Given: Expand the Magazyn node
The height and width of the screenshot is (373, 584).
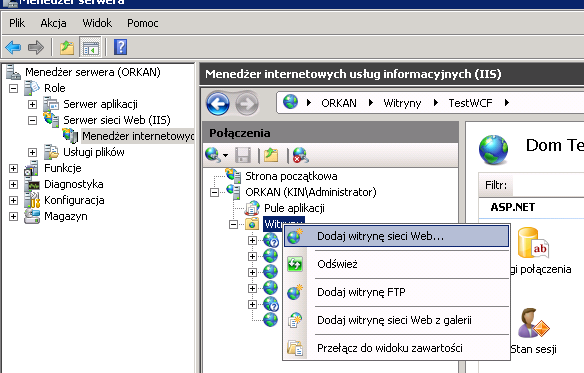Looking at the screenshot, I should click(x=13, y=216).
